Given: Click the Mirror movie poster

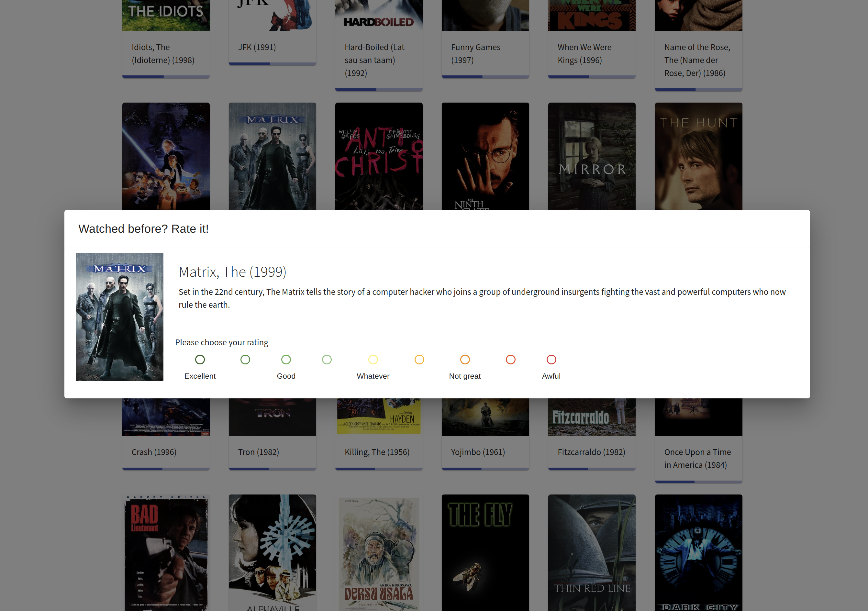Looking at the screenshot, I should coord(592,156).
